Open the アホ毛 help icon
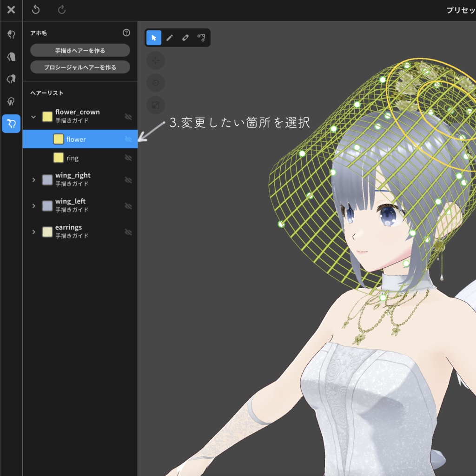The image size is (476, 476). tap(126, 33)
